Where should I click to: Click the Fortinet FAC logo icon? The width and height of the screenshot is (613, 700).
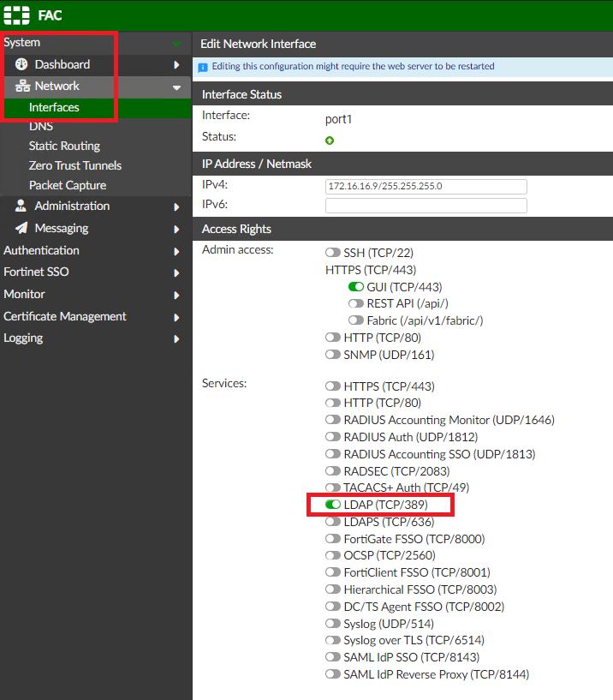click(x=16, y=15)
